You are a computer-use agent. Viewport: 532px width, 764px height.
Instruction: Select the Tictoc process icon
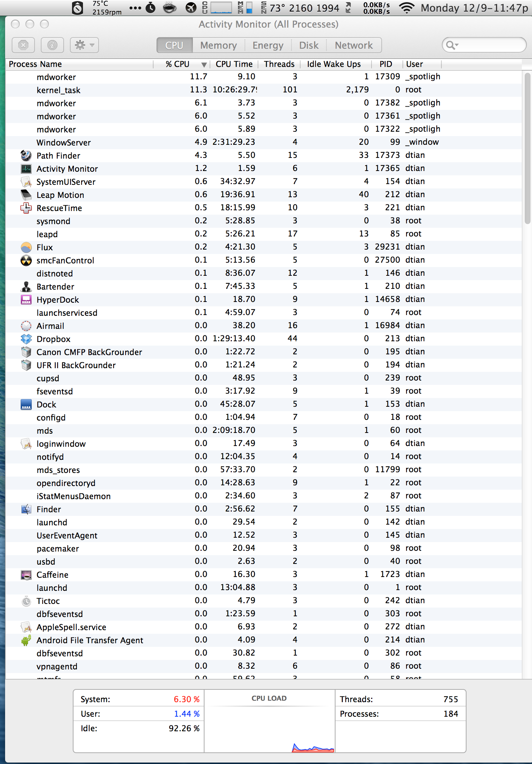[x=26, y=601]
